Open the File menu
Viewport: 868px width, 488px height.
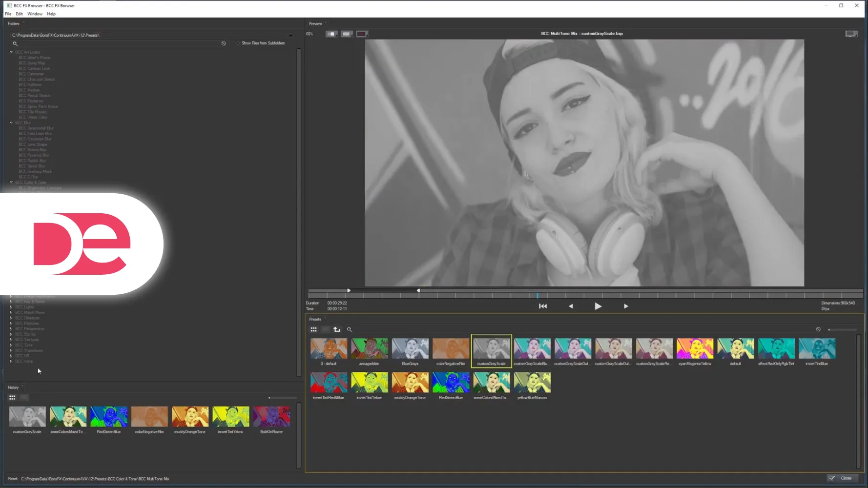coord(8,14)
